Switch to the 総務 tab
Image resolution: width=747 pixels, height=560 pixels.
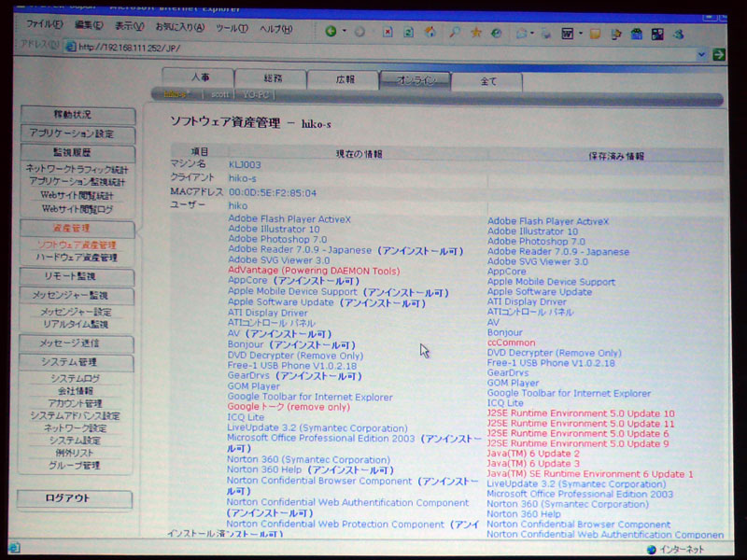point(271,78)
